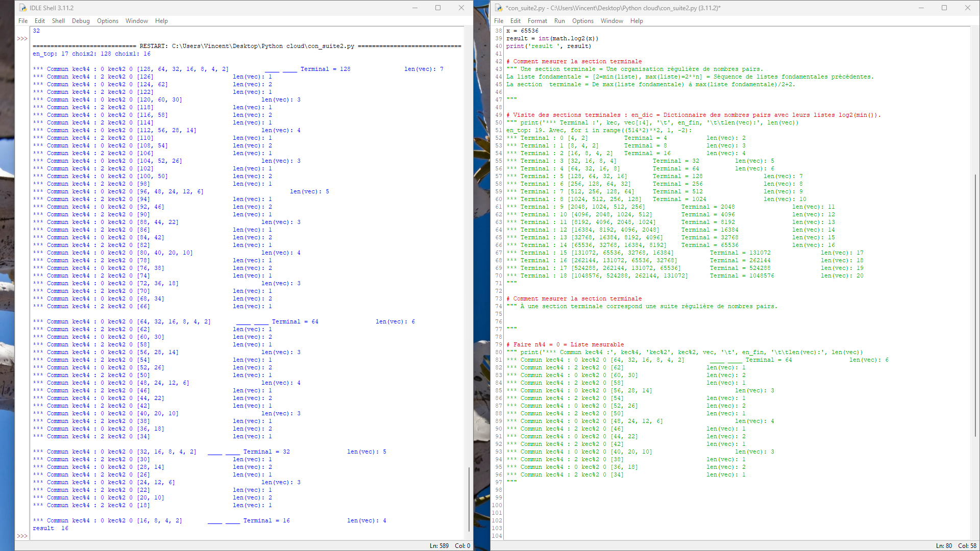This screenshot has width=980, height=551.
Task: Close the IDLE Shell window
Action: tap(461, 8)
